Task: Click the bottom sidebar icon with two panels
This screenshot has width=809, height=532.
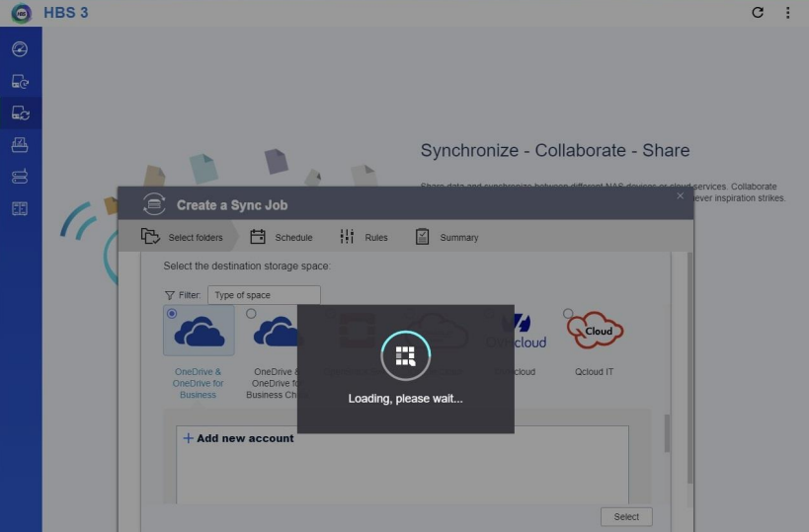Action: 20,208
